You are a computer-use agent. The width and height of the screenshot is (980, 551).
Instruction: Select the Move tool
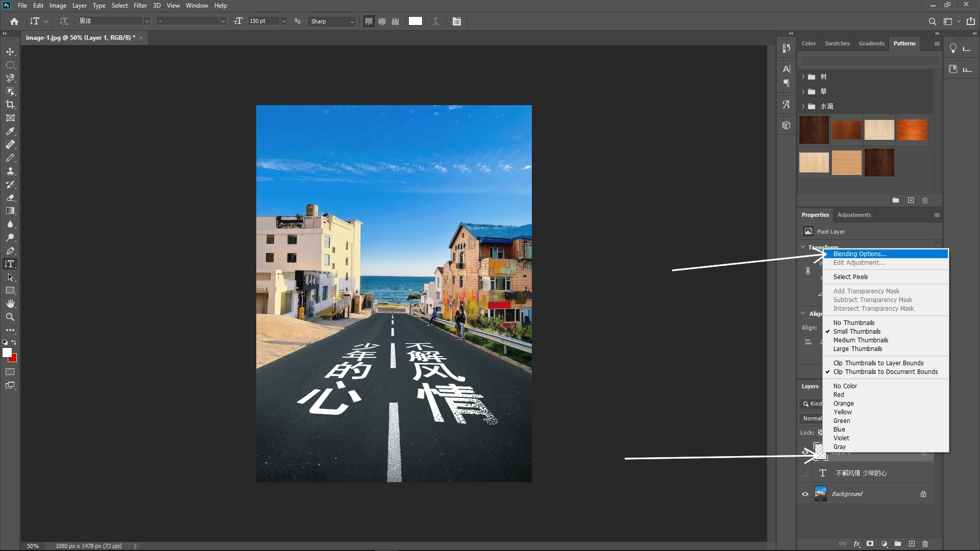point(10,52)
